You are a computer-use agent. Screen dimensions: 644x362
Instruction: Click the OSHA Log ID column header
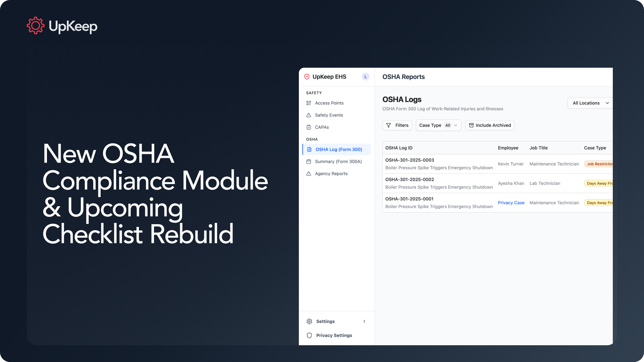coord(399,148)
